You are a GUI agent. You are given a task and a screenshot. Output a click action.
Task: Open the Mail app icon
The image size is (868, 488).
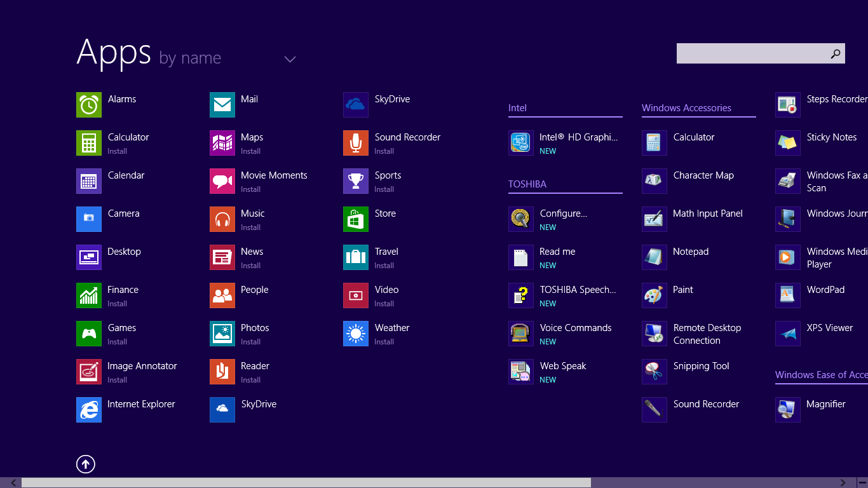(222, 105)
